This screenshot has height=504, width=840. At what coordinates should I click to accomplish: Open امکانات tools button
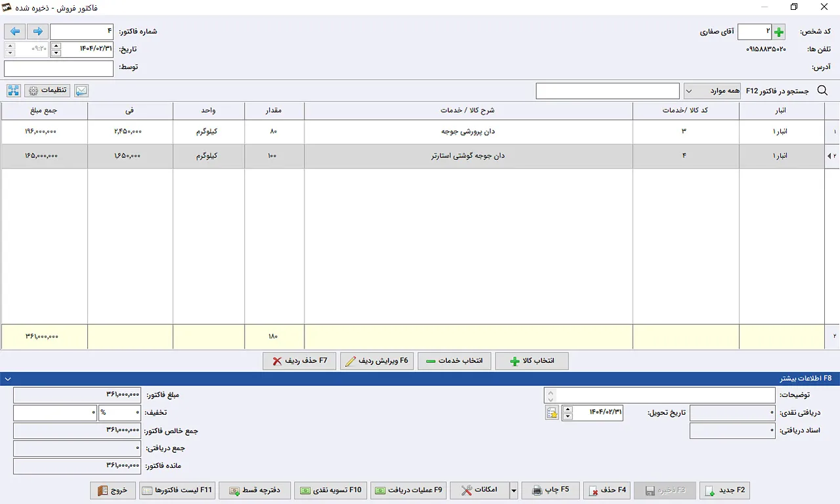tap(479, 490)
